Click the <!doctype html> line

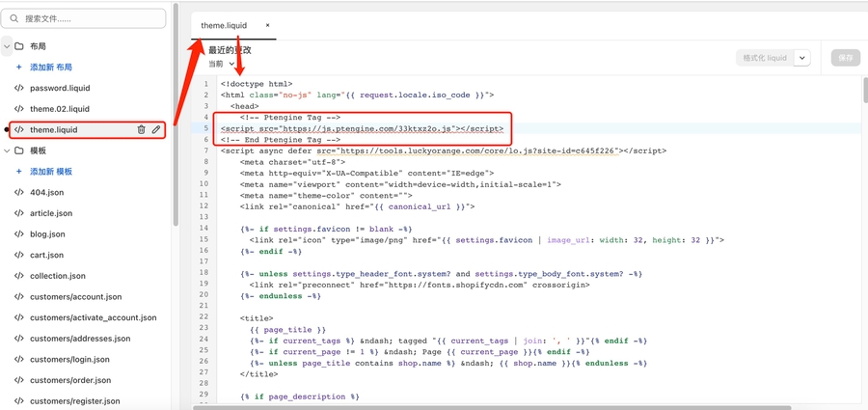257,84
